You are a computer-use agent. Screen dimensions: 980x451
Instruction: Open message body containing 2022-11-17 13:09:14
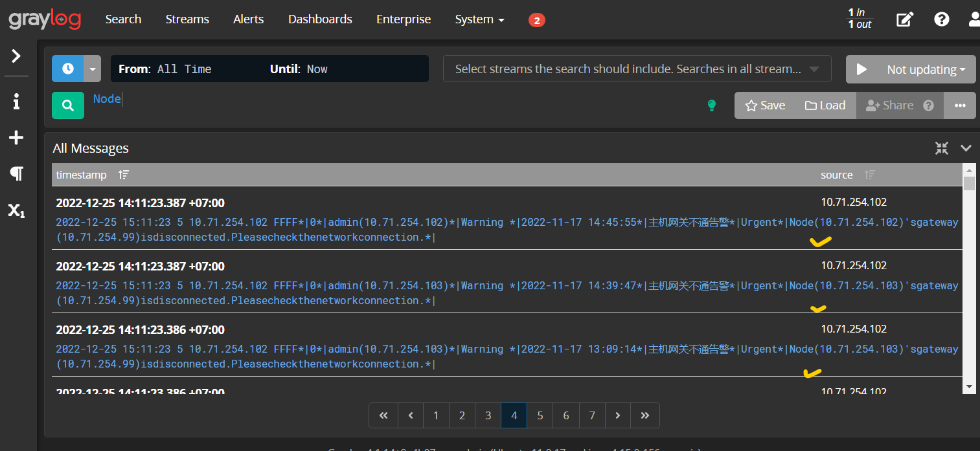coord(507,357)
